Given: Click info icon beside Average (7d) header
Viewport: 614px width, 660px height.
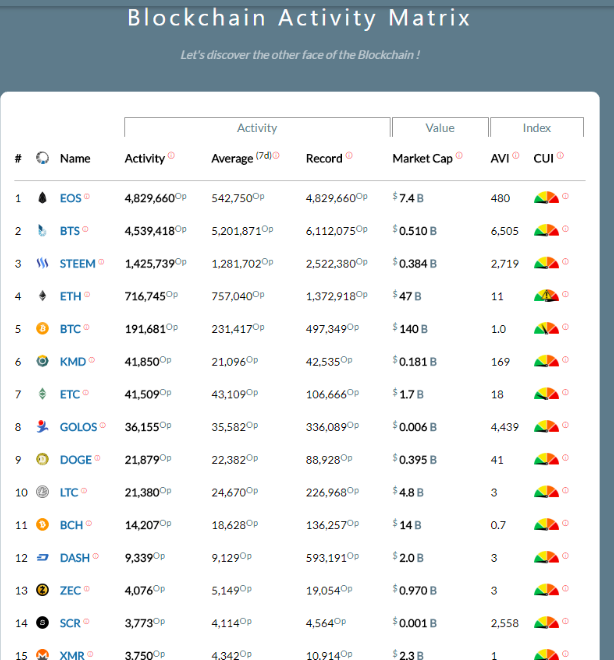Looking at the screenshot, I should click(276, 155).
